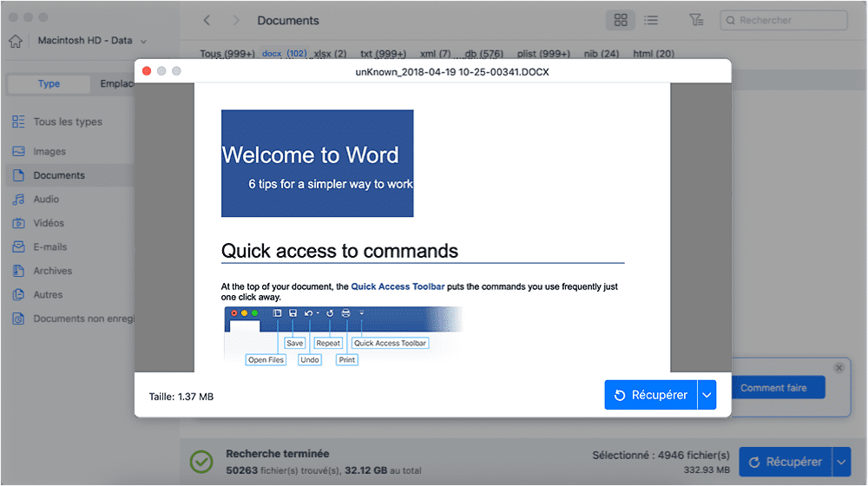Screen dimensions: 868x486
Task: Select the plist (999+) filter
Action: [x=543, y=54]
